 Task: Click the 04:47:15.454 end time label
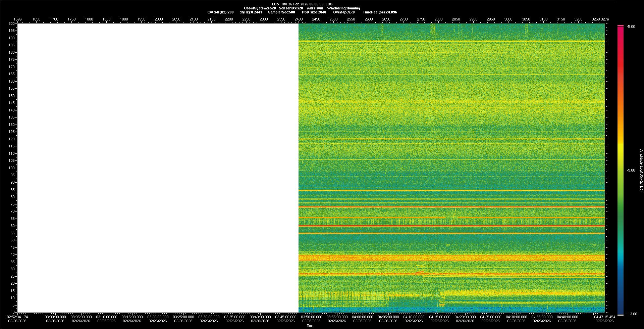coord(604,317)
